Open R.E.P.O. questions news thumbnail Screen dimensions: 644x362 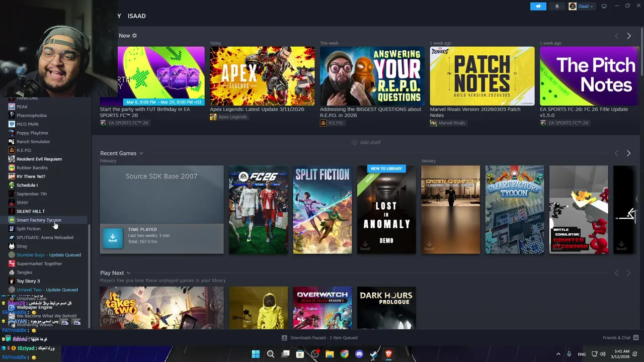click(372, 76)
